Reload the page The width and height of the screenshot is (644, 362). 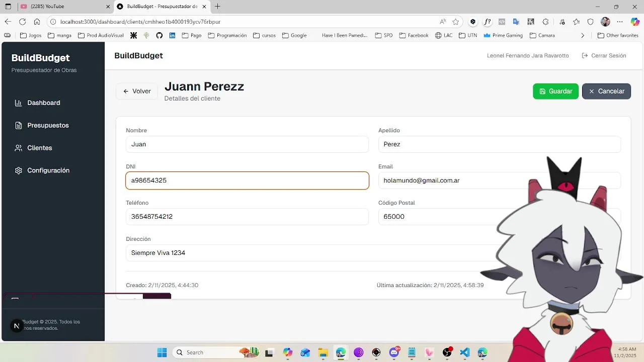point(22,22)
